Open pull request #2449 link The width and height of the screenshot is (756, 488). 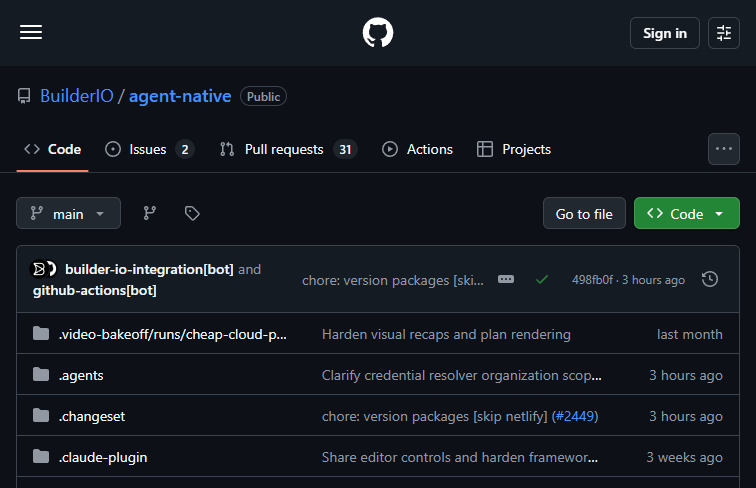click(575, 416)
